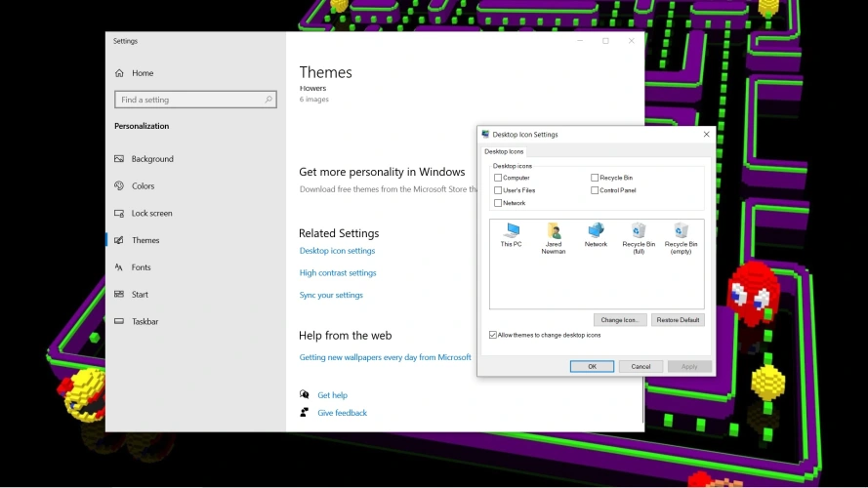
Task: Go to Lock screen settings
Action: coord(151,213)
